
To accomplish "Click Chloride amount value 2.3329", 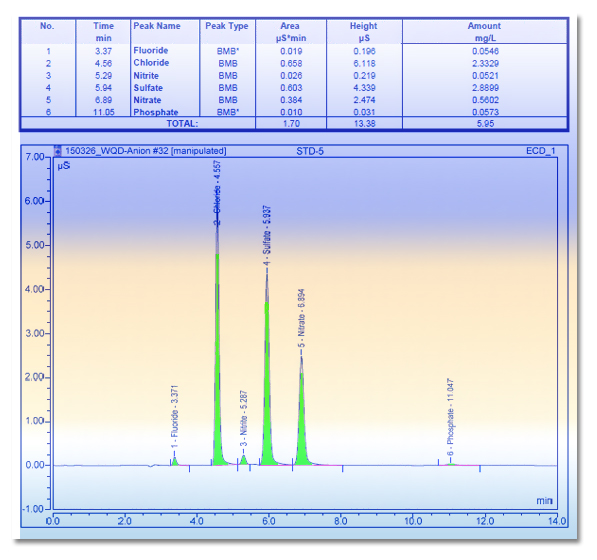I will [x=485, y=64].
